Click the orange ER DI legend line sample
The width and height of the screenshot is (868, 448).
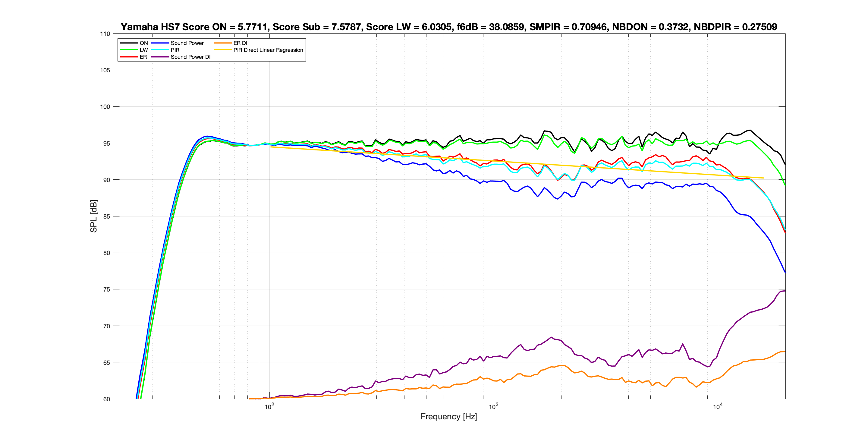223,43
